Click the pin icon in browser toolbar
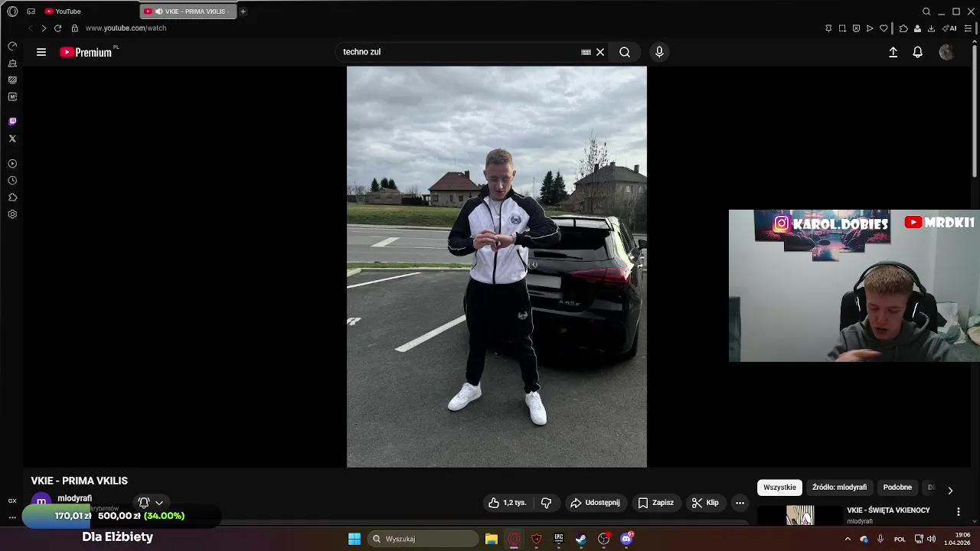 pyautogui.click(x=828, y=28)
